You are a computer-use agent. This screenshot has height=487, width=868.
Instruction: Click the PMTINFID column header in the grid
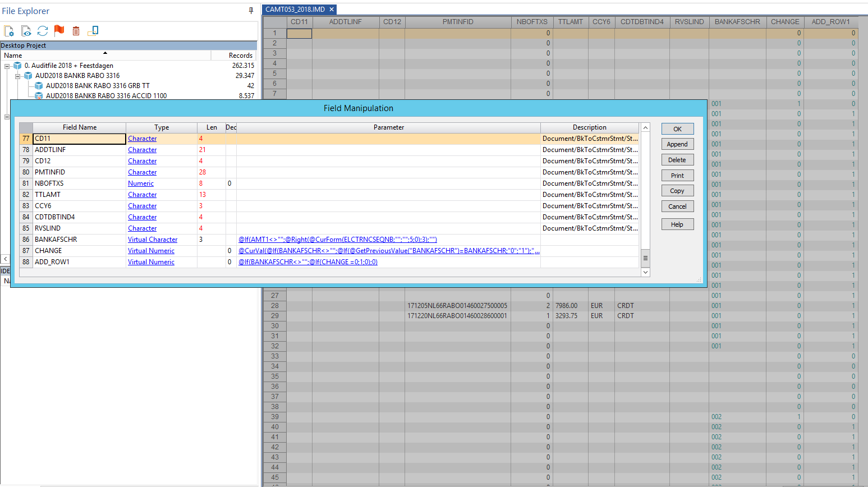click(457, 22)
